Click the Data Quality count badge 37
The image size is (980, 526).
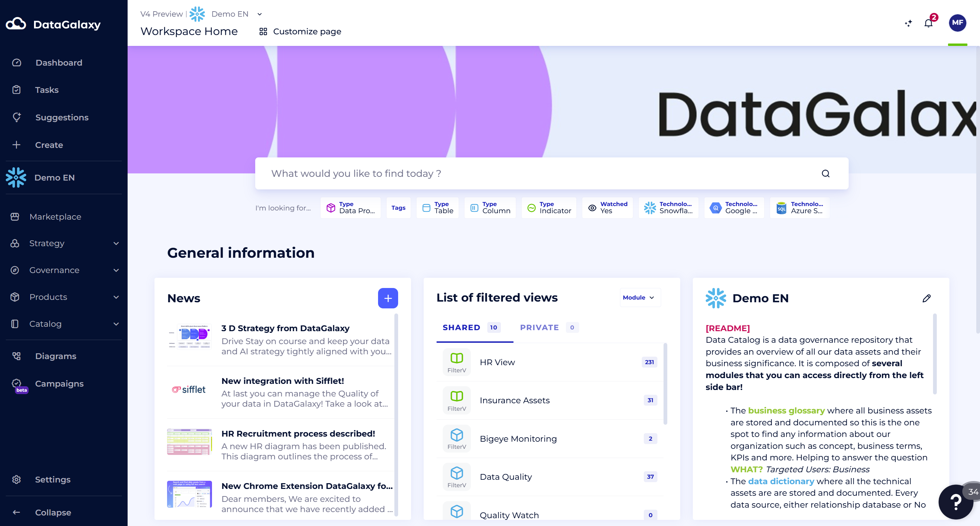click(651, 477)
